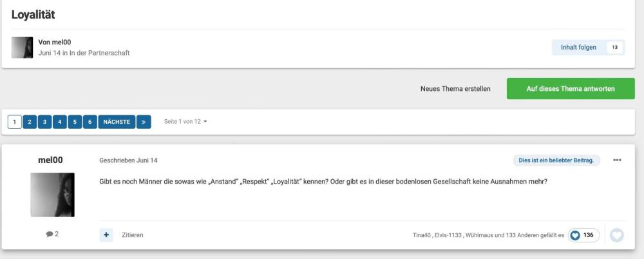Click the NÄCHSTE page button
Viewport: 644px width, 259px height.
click(117, 121)
